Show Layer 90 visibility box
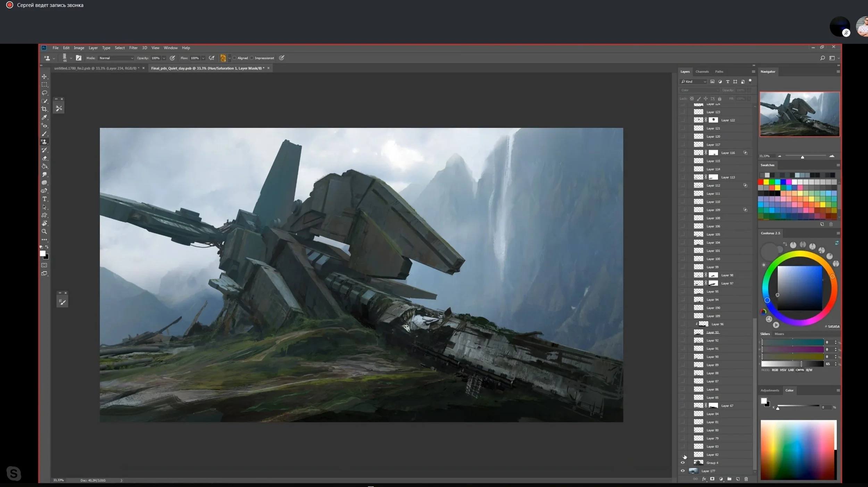Screen dimensions: 868x487 683,357
